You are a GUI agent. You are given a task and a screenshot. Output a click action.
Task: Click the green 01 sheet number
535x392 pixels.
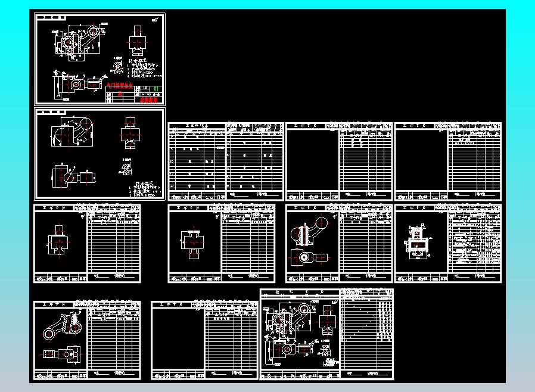pos(156,89)
